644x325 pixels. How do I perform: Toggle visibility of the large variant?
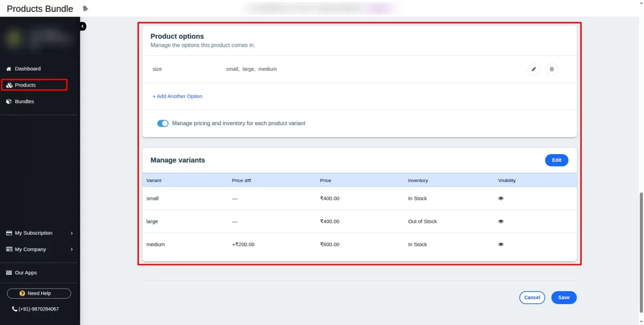[501, 221]
